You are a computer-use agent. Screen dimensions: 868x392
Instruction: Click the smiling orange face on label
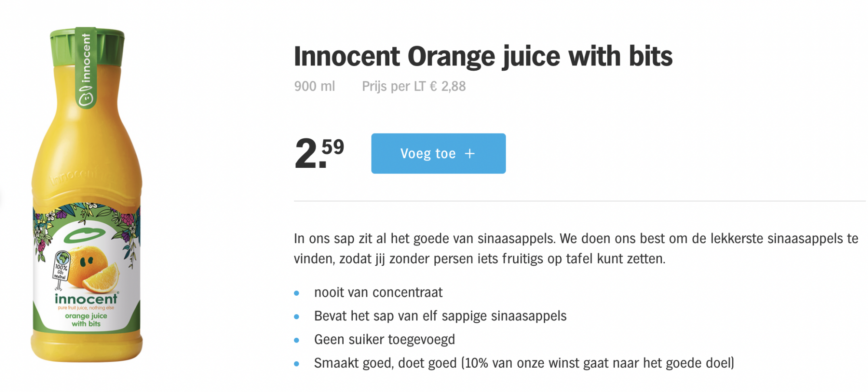tap(87, 262)
